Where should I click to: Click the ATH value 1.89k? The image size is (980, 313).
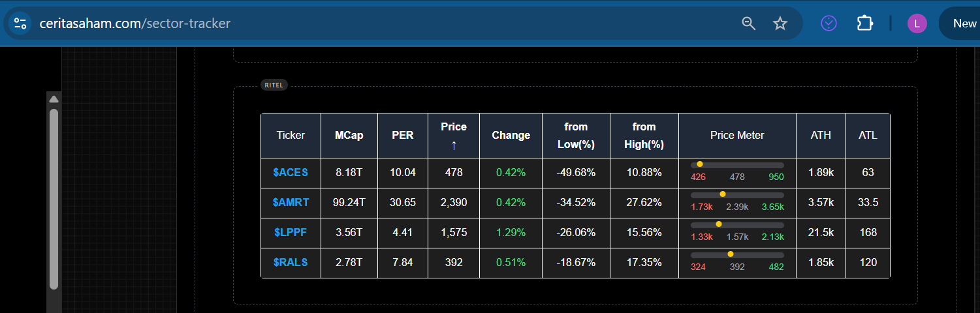click(x=821, y=173)
